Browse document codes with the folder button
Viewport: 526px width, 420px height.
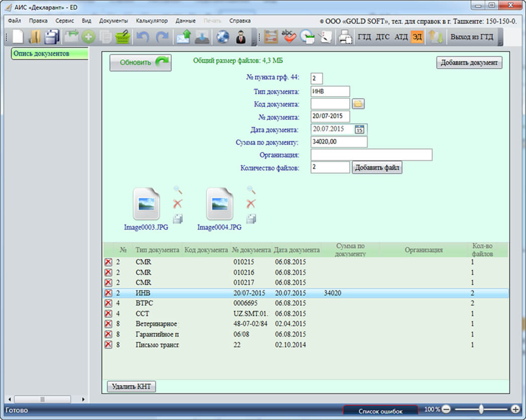coord(358,104)
